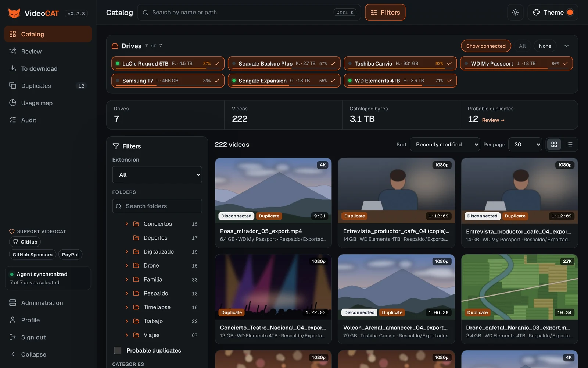The height and width of the screenshot is (368, 588).
Task: Open the GitHub Sponsors link
Action: pyautogui.click(x=32, y=255)
